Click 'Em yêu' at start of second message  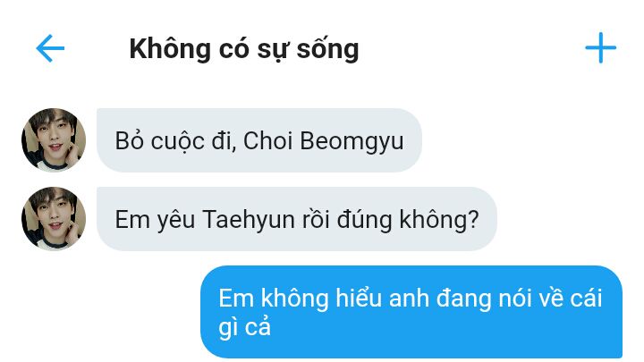click(x=155, y=221)
